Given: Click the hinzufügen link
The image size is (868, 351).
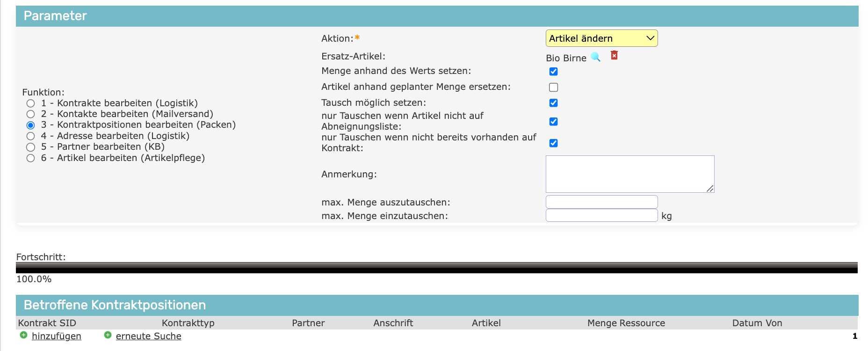Looking at the screenshot, I should pyautogui.click(x=57, y=336).
